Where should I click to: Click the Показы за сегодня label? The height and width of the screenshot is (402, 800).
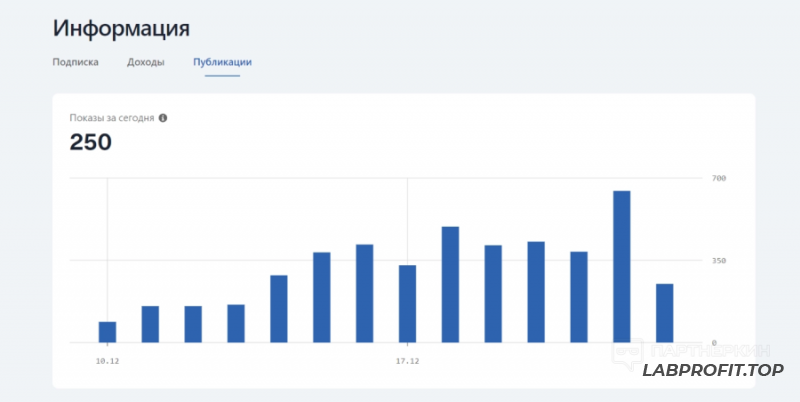(112, 118)
